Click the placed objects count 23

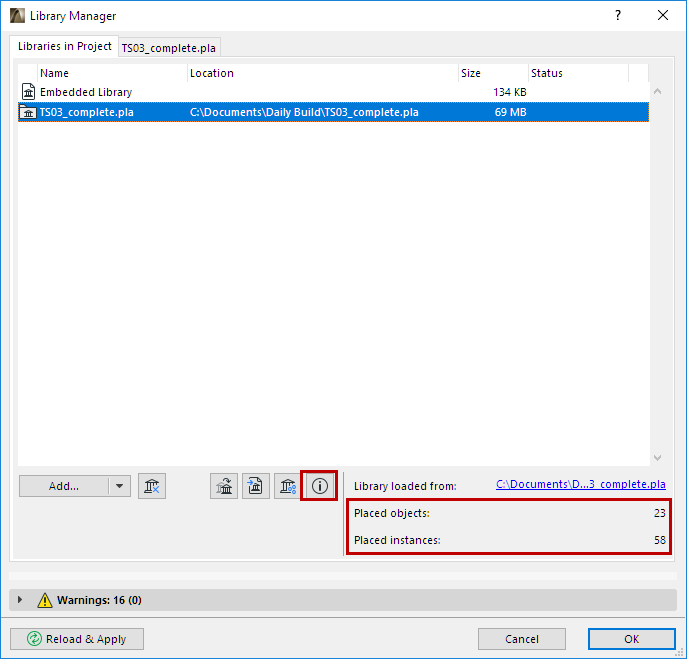pos(660,513)
